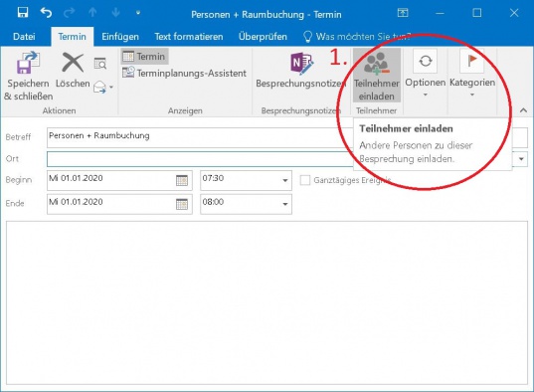Click the save icon in title bar

pyautogui.click(x=23, y=13)
